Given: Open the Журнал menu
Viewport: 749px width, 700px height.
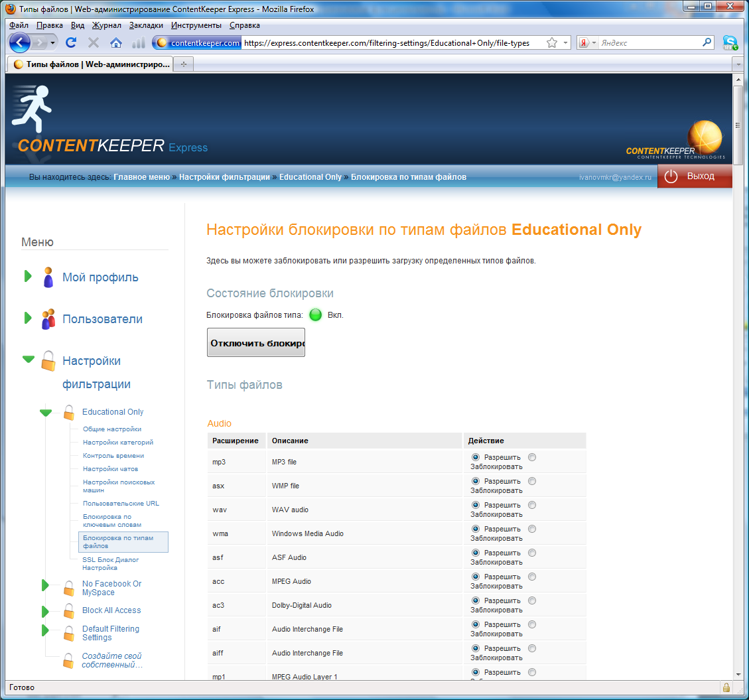Looking at the screenshot, I should 107,25.
